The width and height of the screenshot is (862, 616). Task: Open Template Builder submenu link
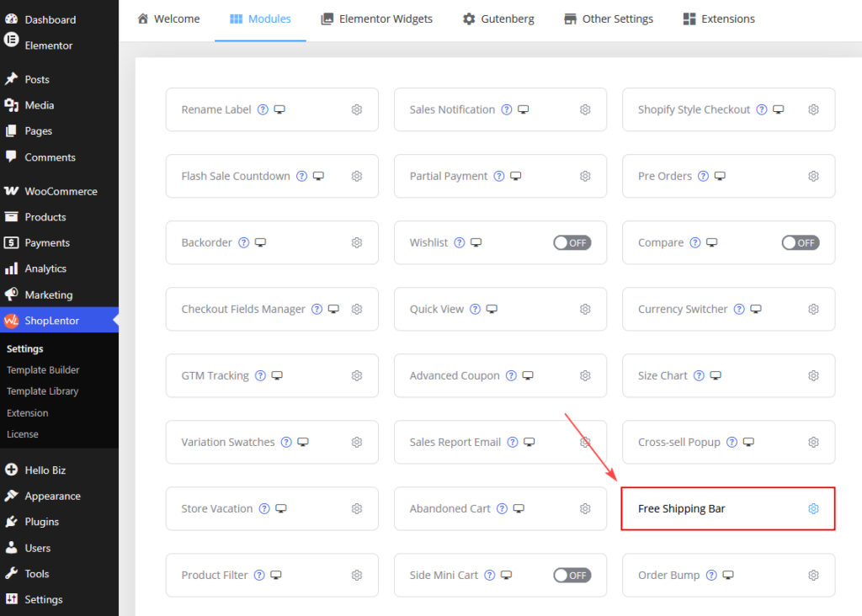pos(43,369)
